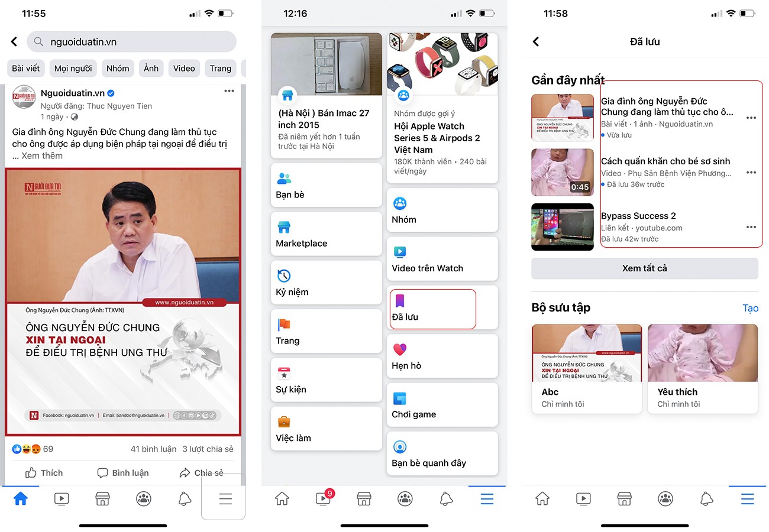Select the Ảnh filter tab
This screenshot has width=769, height=532.
click(x=151, y=68)
